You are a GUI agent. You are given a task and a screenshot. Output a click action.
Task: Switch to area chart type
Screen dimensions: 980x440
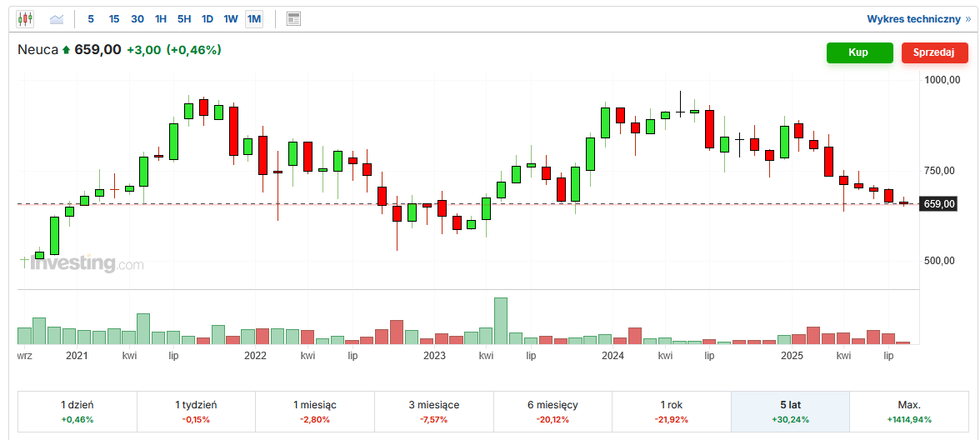(x=57, y=18)
